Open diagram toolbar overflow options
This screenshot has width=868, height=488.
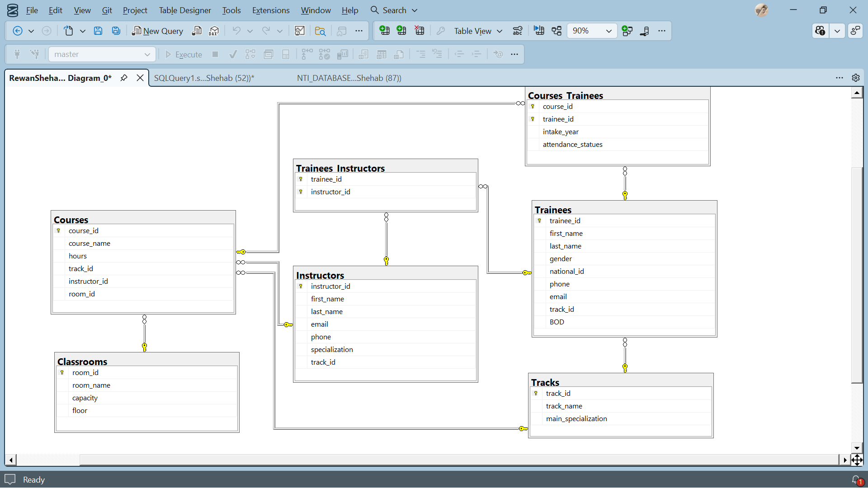(x=662, y=31)
